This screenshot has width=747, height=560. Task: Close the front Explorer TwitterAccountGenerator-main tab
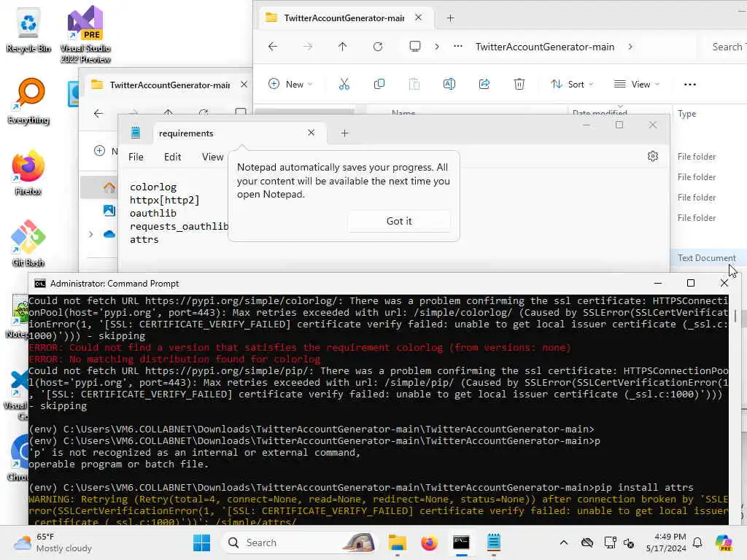click(x=418, y=17)
